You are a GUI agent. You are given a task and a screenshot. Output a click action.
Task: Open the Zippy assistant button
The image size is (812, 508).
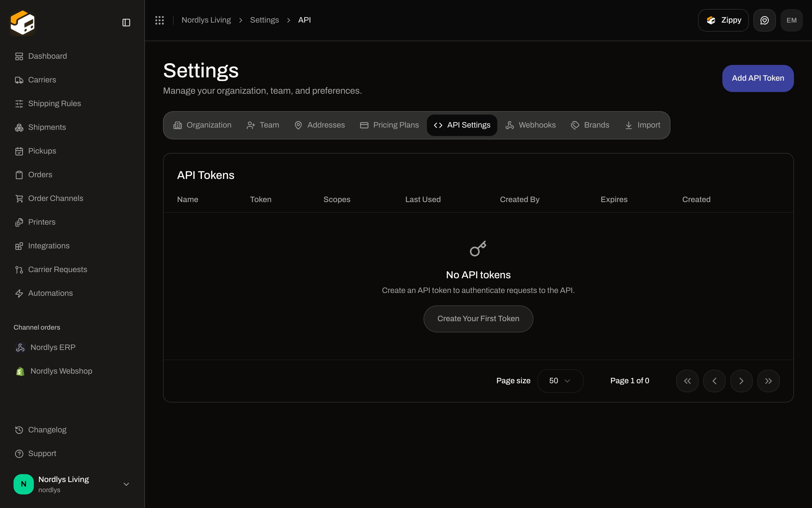[x=723, y=20]
